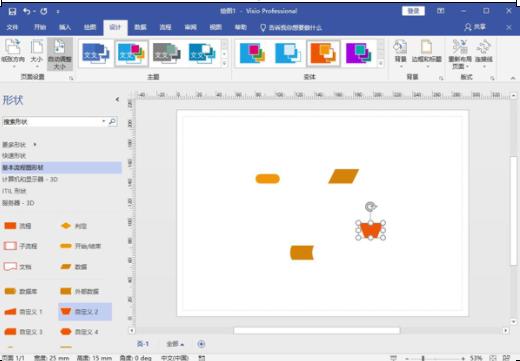Open the 文件 (File) tab
This screenshot has width=520, height=361.
[x=12, y=27]
